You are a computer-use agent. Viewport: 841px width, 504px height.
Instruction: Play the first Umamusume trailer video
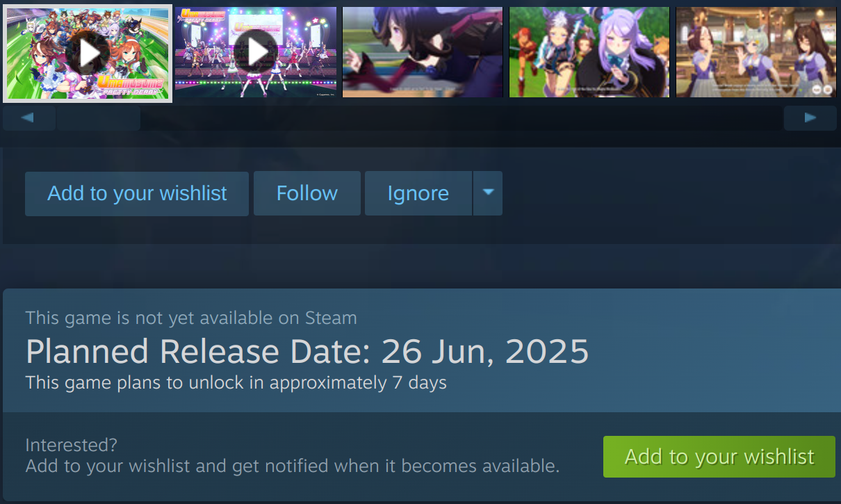88,53
